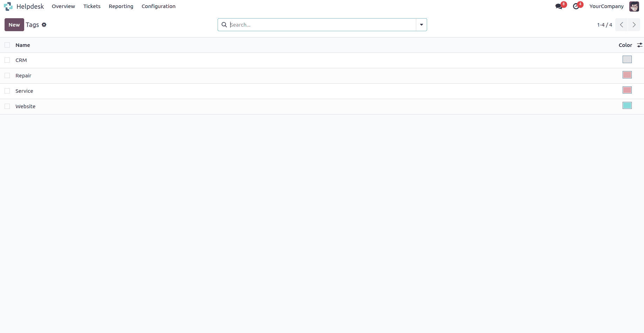Open the CRM tag row
This screenshot has width=644, height=333.
(x=322, y=60)
